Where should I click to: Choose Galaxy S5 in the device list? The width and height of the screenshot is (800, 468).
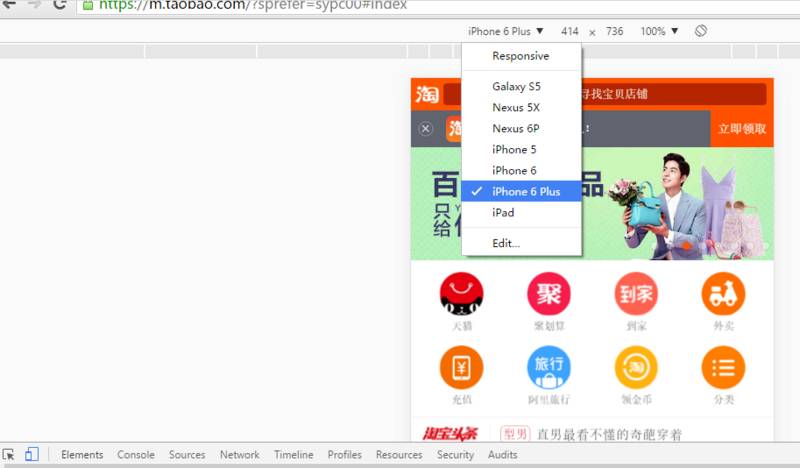click(521, 86)
